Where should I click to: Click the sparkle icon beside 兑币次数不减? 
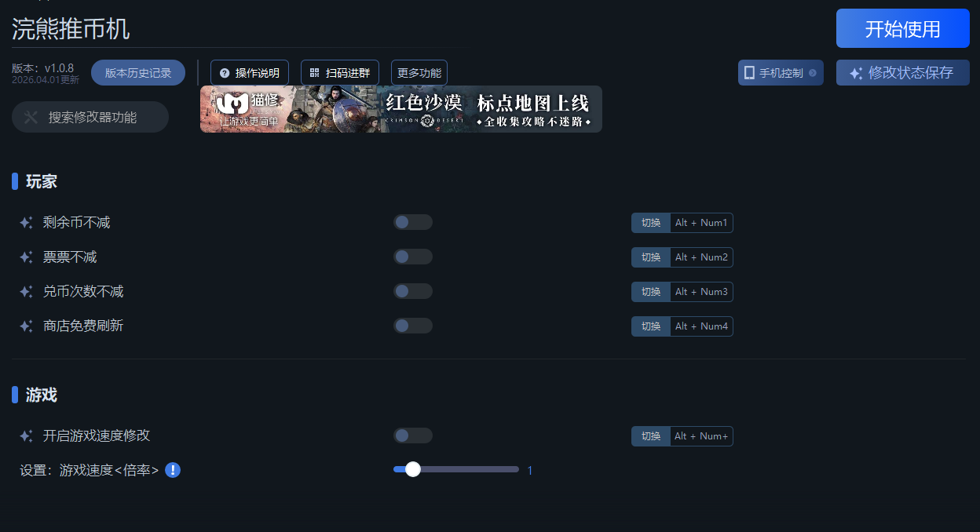[x=26, y=292]
